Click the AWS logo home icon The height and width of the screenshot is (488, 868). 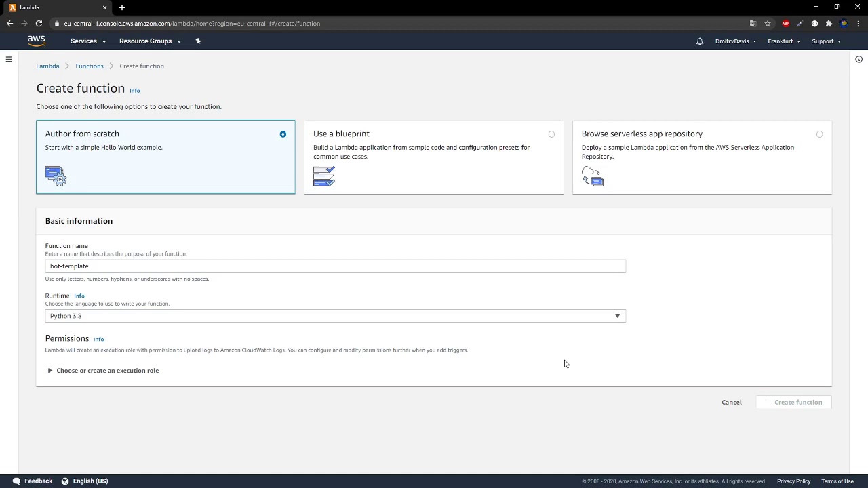(x=37, y=41)
